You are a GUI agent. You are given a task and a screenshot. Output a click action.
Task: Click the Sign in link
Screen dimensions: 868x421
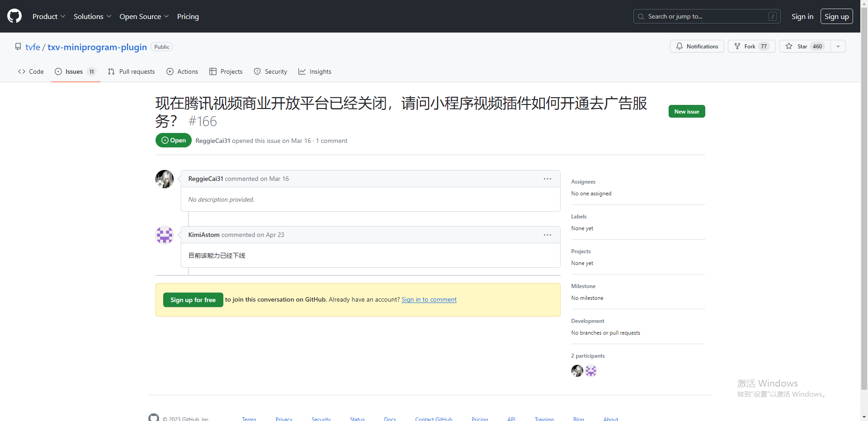point(802,16)
